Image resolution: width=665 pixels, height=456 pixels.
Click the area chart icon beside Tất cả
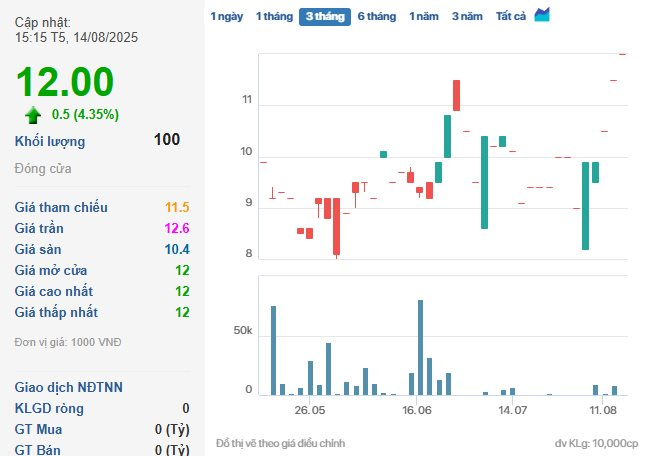[542, 15]
